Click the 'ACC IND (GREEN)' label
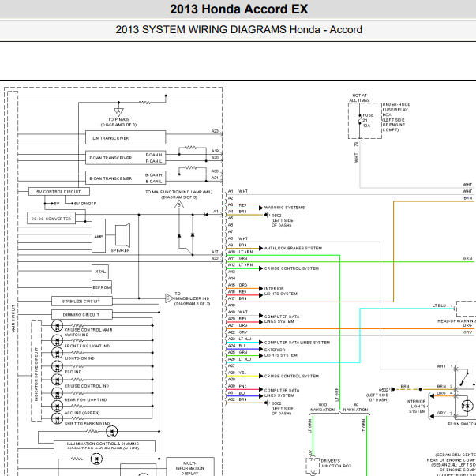476x476 pixels. tap(82, 413)
